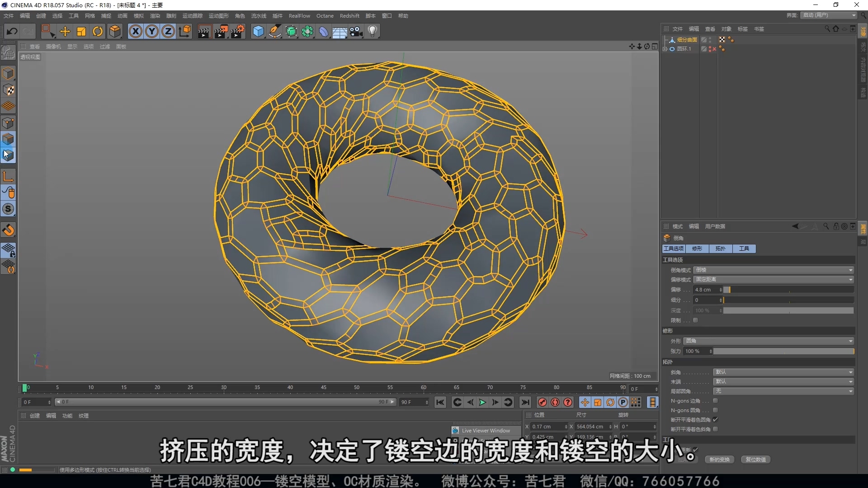The height and width of the screenshot is (488, 868).
Task: Add a cube primitive object
Action: click(258, 31)
